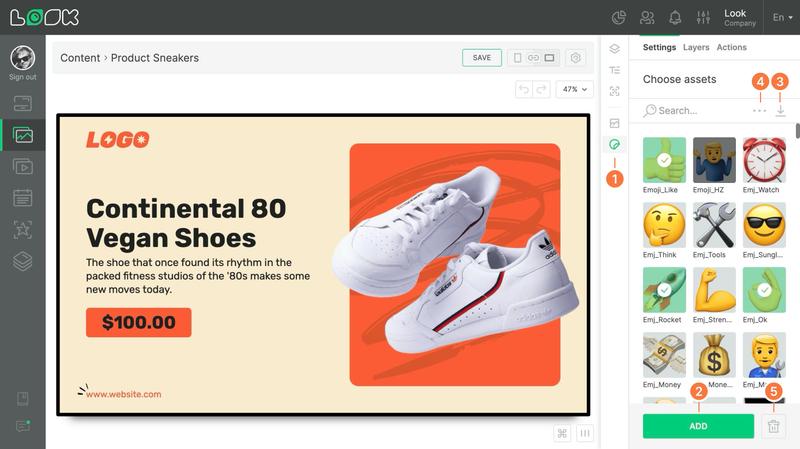Select the layers tool in editor strip
The height and width of the screenshot is (449, 800).
pos(614,49)
